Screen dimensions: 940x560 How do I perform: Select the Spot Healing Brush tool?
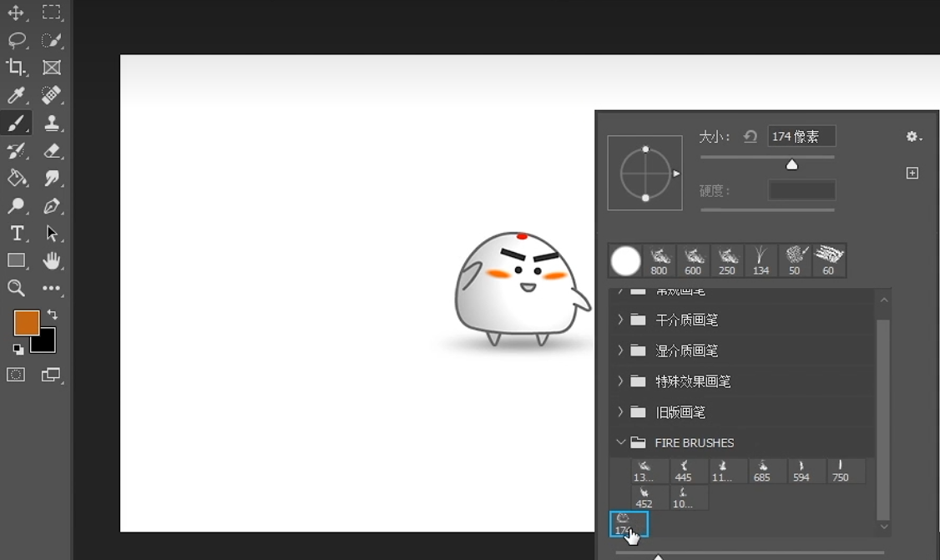pos(51,95)
